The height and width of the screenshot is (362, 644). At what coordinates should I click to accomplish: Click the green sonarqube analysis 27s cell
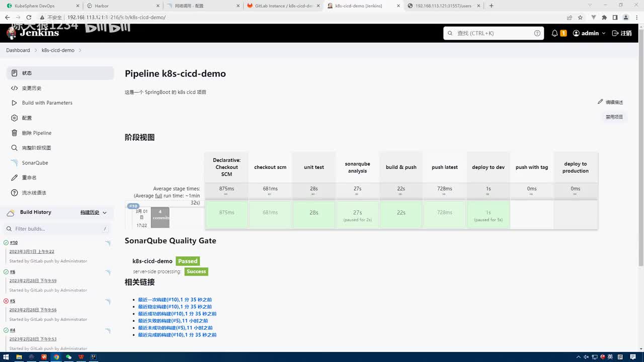(357, 215)
